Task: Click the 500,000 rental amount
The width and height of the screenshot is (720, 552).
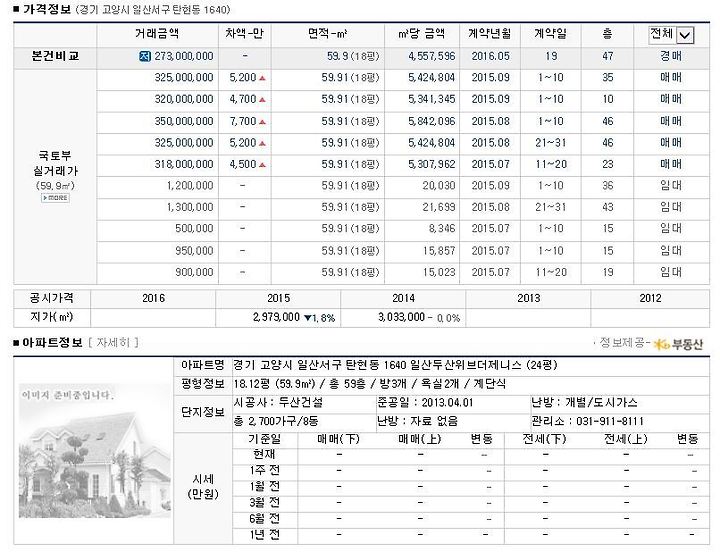Action: click(x=194, y=229)
